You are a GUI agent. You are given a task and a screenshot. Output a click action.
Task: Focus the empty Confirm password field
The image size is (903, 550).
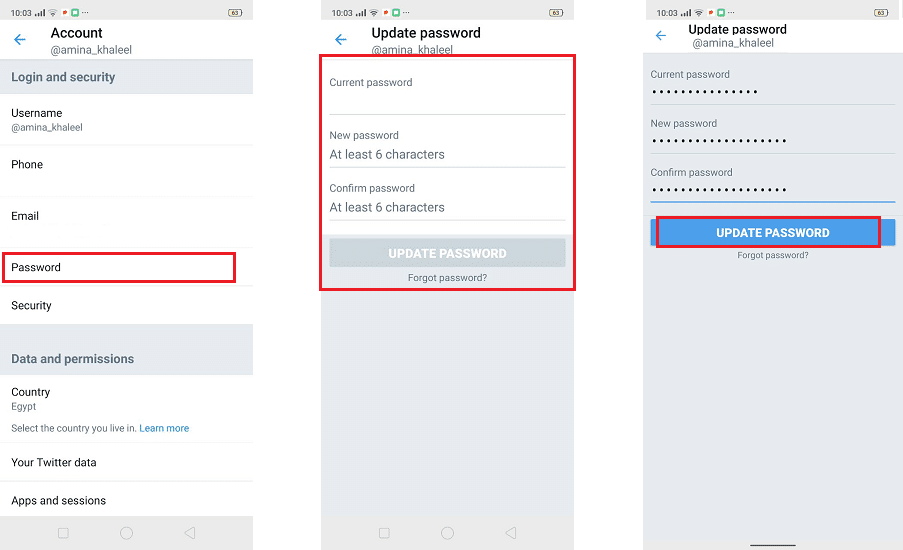[x=447, y=207]
